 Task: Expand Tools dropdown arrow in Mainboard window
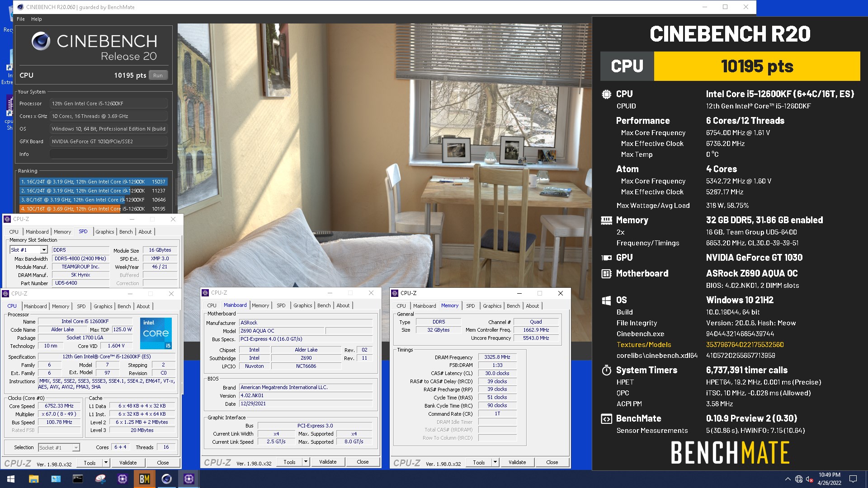coord(306,462)
